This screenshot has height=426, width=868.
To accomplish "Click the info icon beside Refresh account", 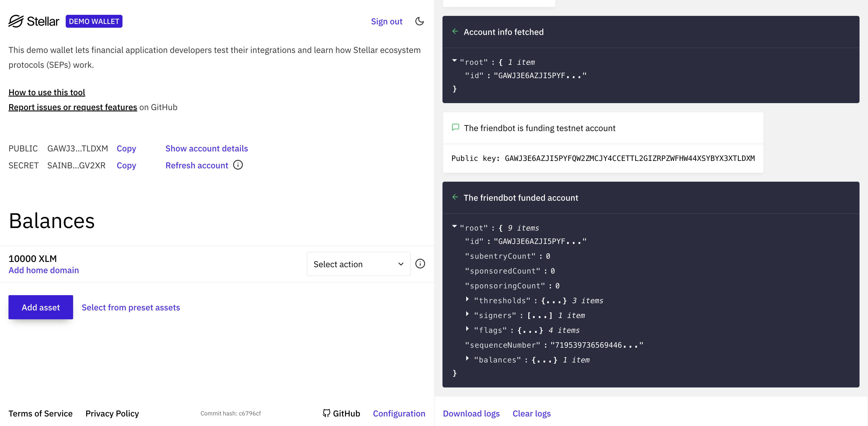I will pyautogui.click(x=238, y=165).
